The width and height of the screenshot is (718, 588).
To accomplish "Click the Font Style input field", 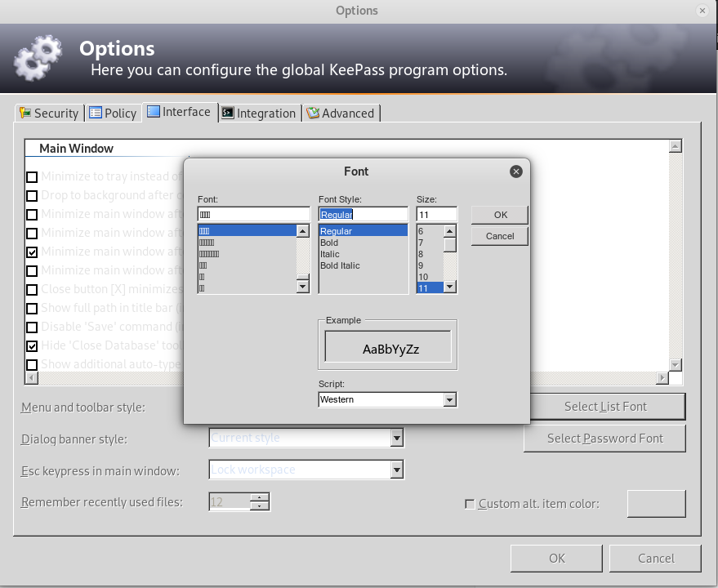I will click(x=363, y=214).
